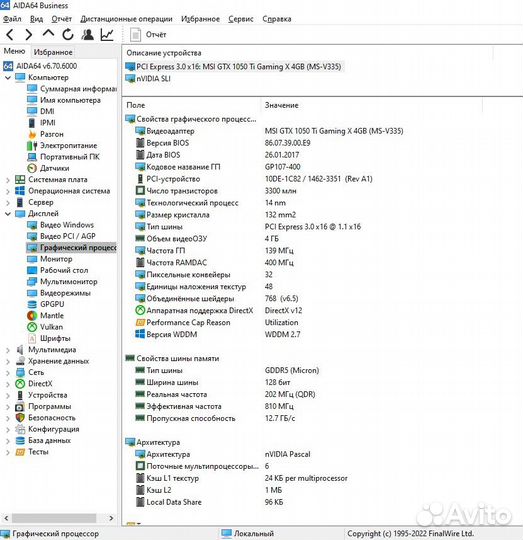Click the Vulkan icon in tree
The width and height of the screenshot is (523, 540).
[32, 327]
